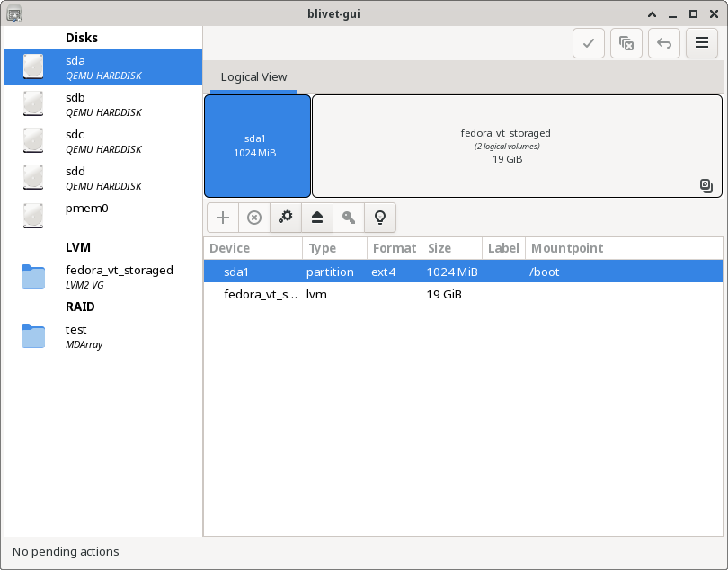Select the sda1 row in device table
The image size is (728, 570).
point(463,272)
